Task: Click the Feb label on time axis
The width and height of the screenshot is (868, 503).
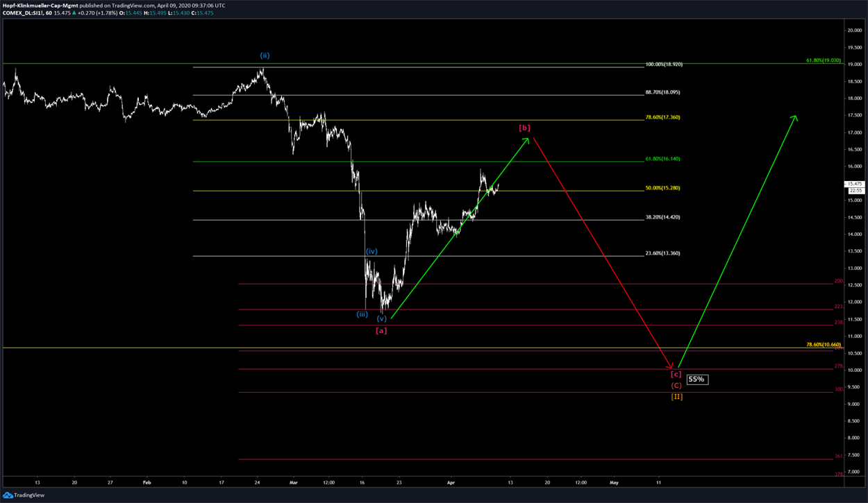Action: (146, 481)
